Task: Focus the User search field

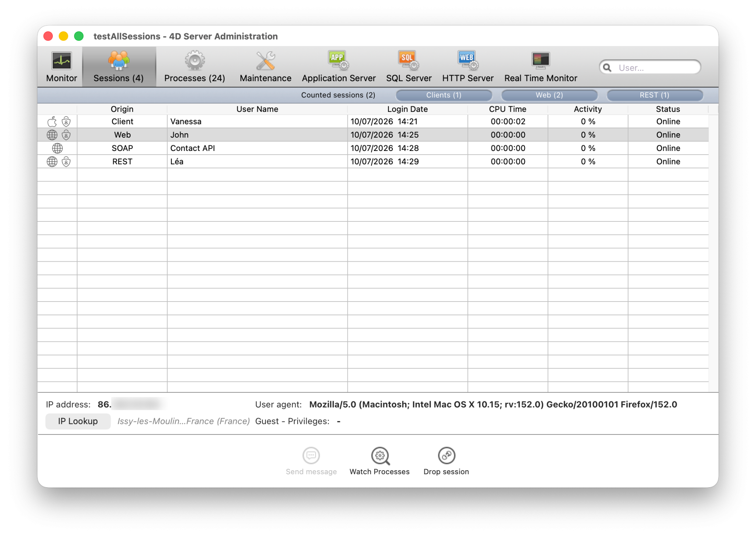Action: pyautogui.click(x=650, y=68)
